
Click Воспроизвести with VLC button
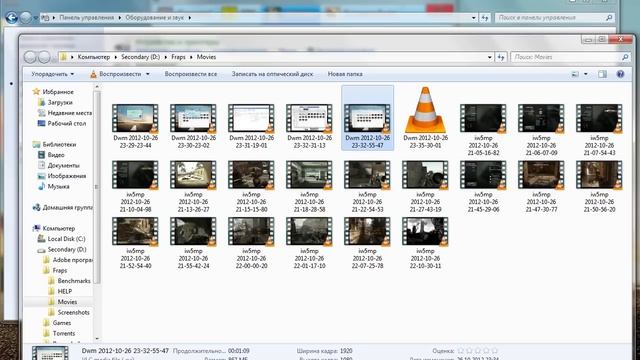116,74
